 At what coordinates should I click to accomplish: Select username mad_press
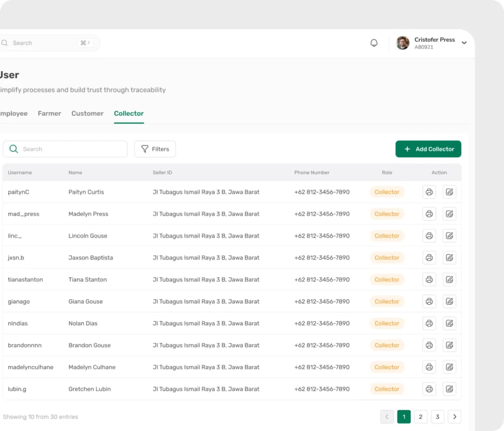pos(23,214)
